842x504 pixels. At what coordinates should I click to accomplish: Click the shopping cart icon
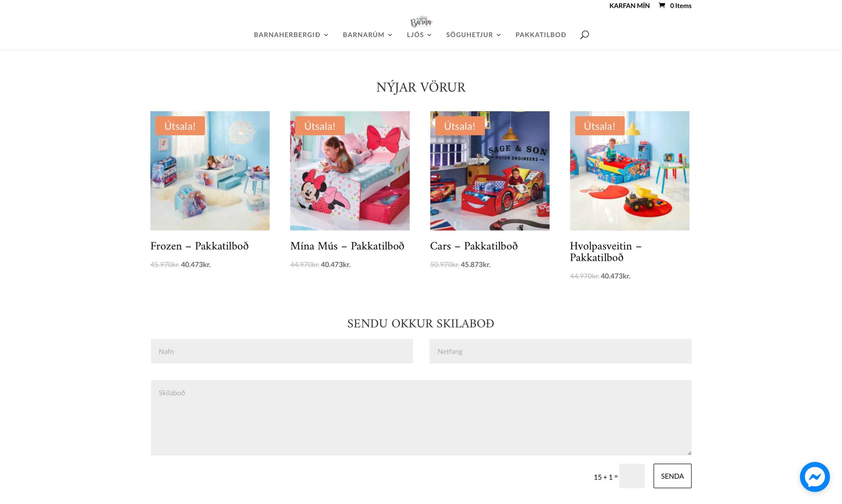(662, 6)
